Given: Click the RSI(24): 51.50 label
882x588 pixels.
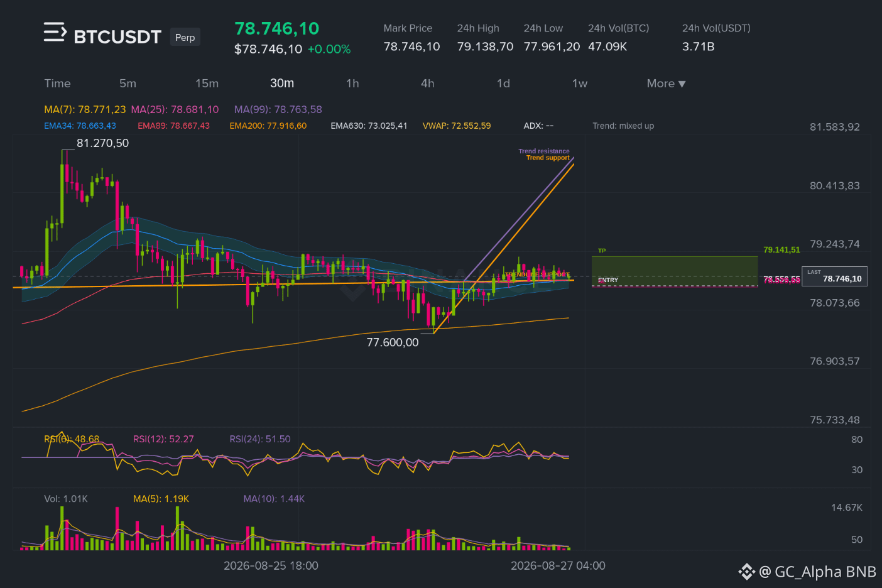Looking at the screenshot, I should coord(260,439).
